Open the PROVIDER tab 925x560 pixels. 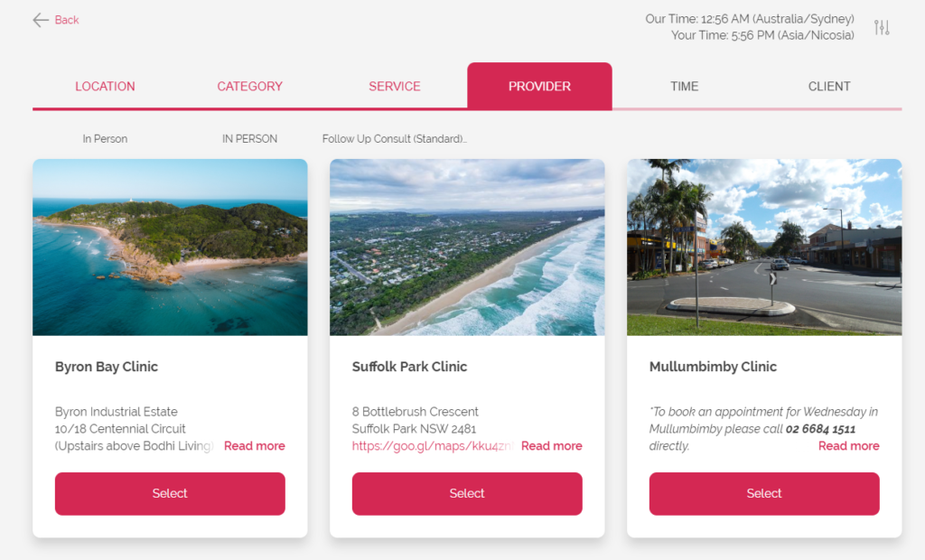540,86
